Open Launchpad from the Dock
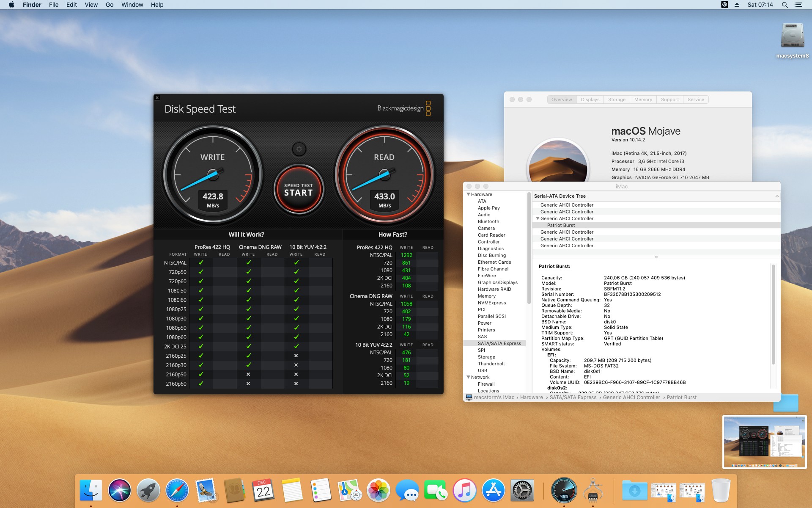This screenshot has height=508, width=812. click(x=148, y=491)
